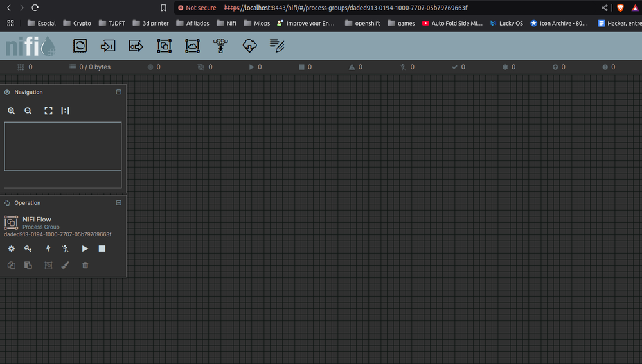Zoom in using Navigation magnifier plus
Screen dimensions: 642x364
pos(12,111)
